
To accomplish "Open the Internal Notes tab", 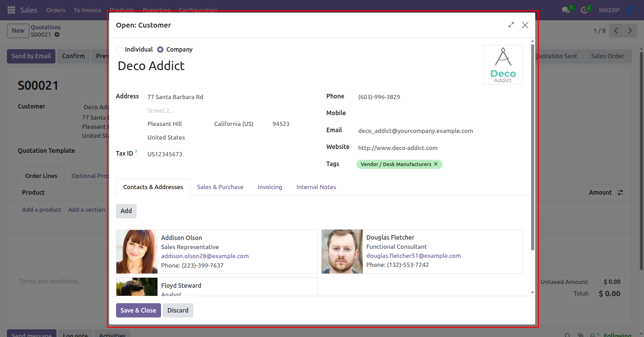I will tap(316, 187).
